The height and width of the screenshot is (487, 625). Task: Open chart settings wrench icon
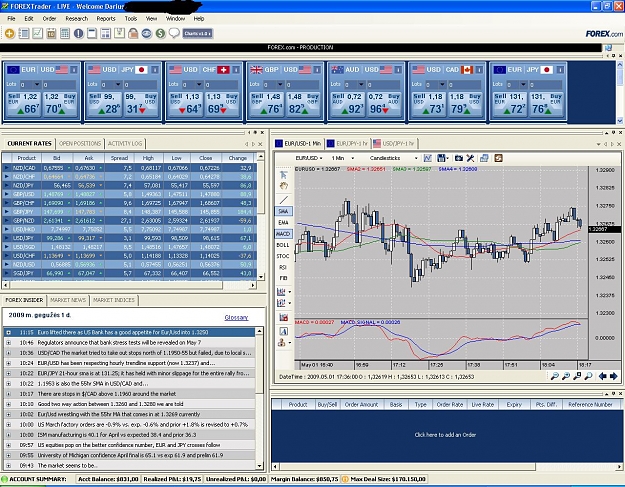470,158
